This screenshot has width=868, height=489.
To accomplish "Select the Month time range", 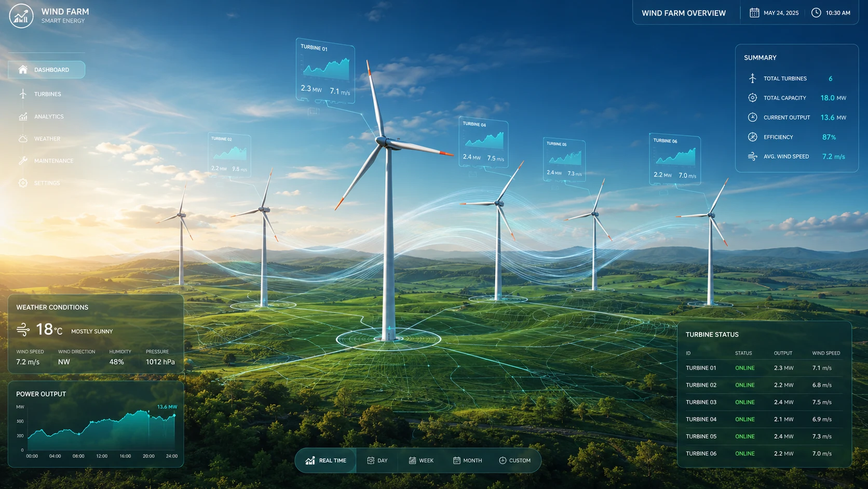I will tap(468, 460).
